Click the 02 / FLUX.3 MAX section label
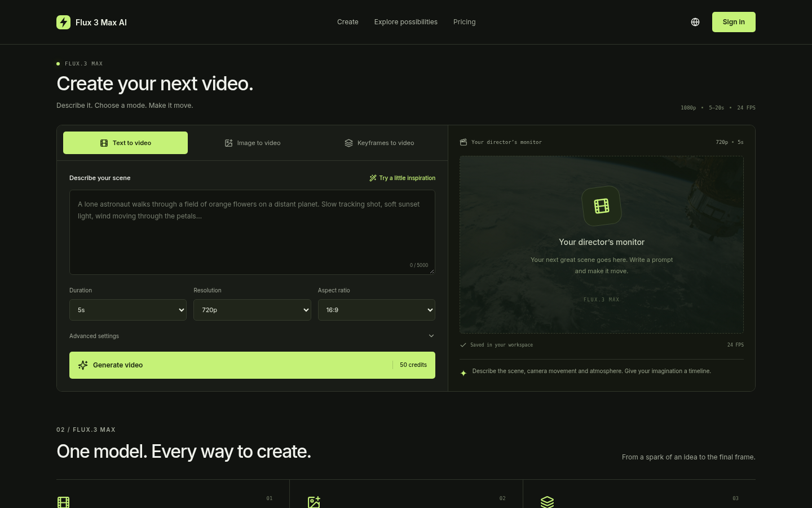 (x=86, y=430)
